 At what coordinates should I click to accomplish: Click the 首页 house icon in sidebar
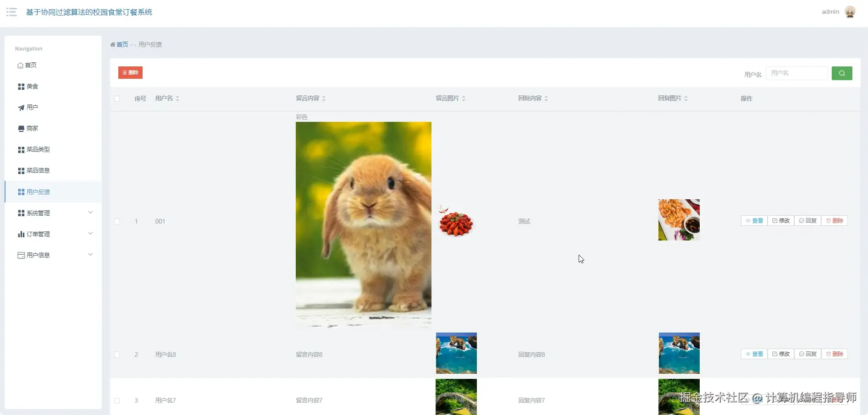coord(20,66)
